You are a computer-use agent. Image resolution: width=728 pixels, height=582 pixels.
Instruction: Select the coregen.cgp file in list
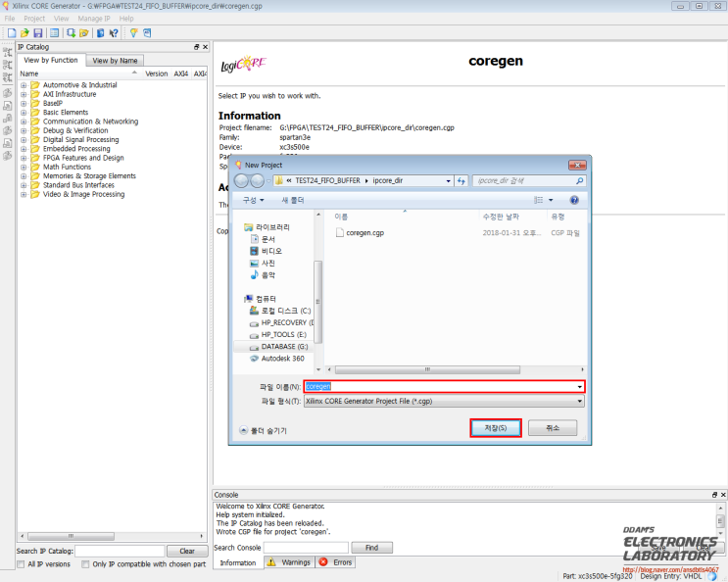364,233
